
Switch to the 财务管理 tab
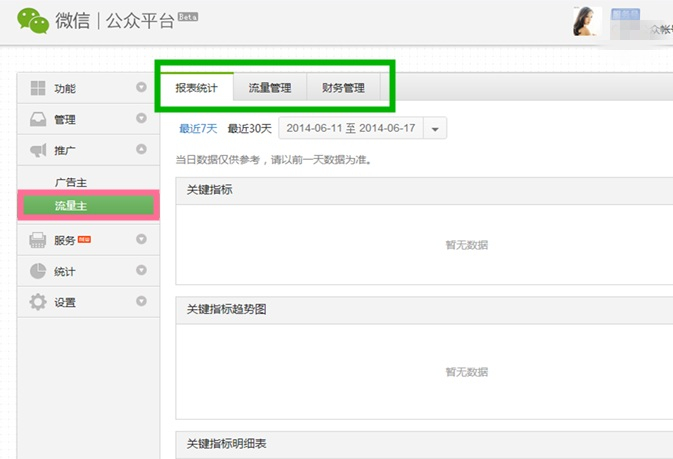[x=343, y=88]
